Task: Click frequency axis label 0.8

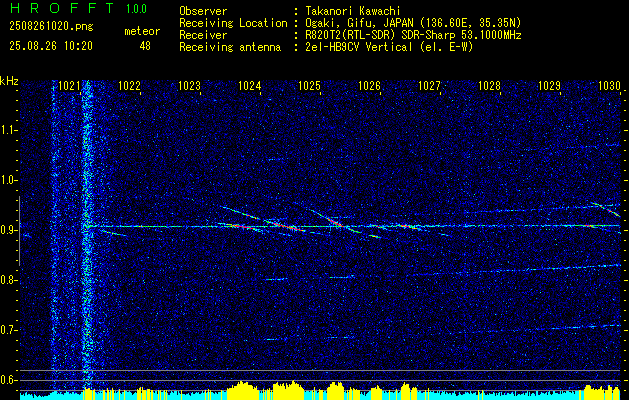Action: pyautogui.click(x=8, y=280)
